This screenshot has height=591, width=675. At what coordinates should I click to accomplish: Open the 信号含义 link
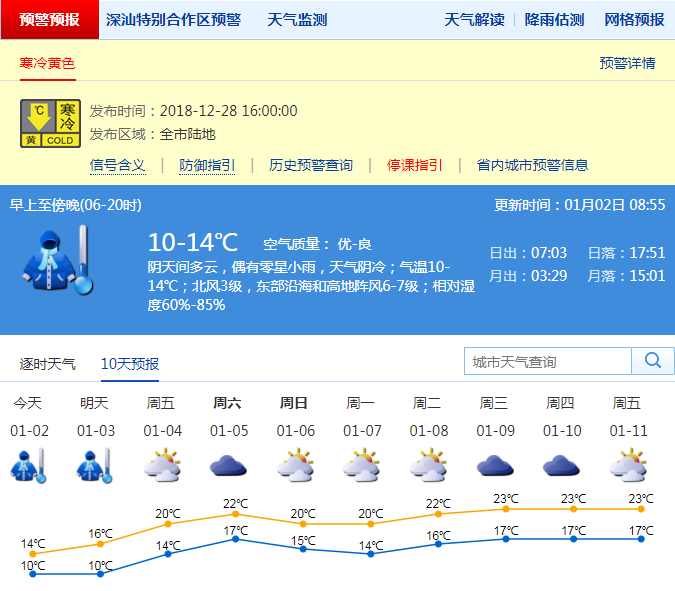pyautogui.click(x=117, y=165)
